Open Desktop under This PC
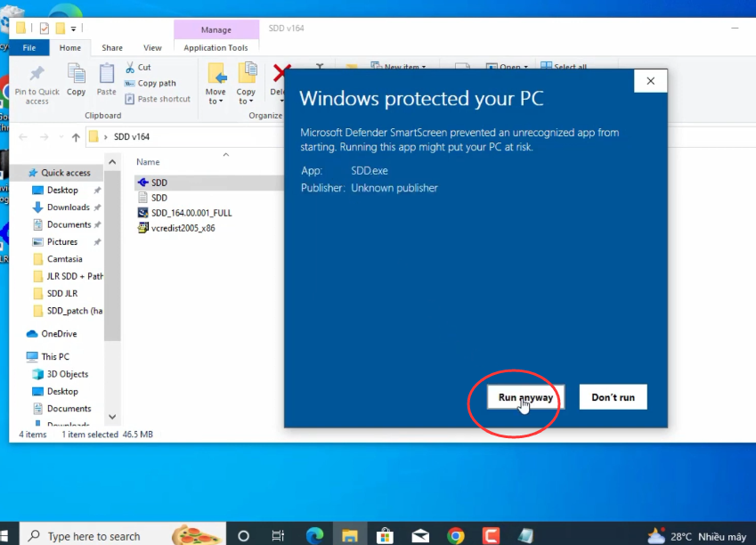The height and width of the screenshot is (545, 756). (x=62, y=391)
